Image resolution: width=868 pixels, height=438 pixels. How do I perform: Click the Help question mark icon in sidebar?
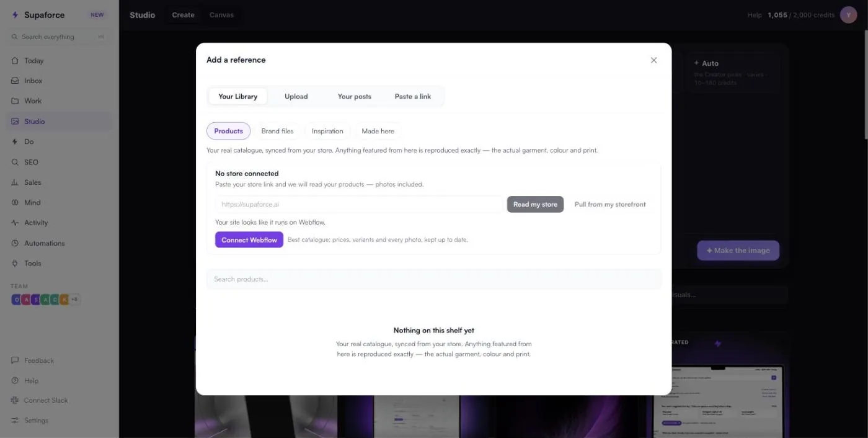pyautogui.click(x=15, y=380)
